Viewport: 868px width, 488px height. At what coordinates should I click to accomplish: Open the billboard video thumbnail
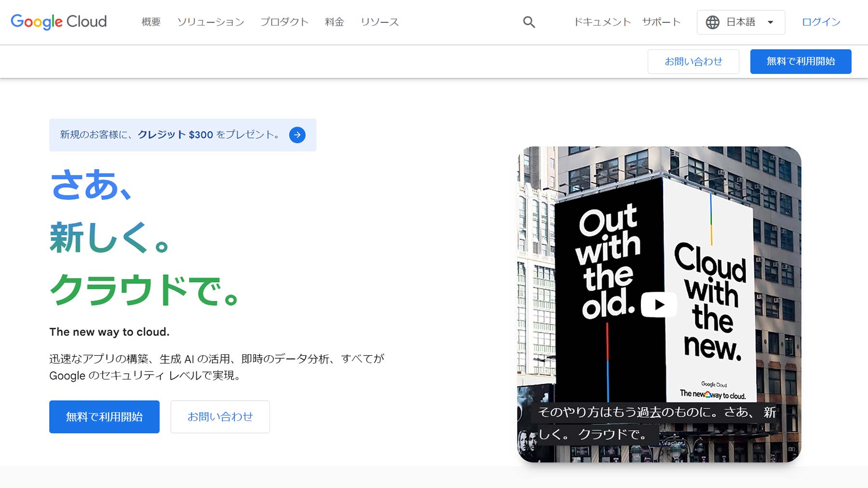(659, 304)
